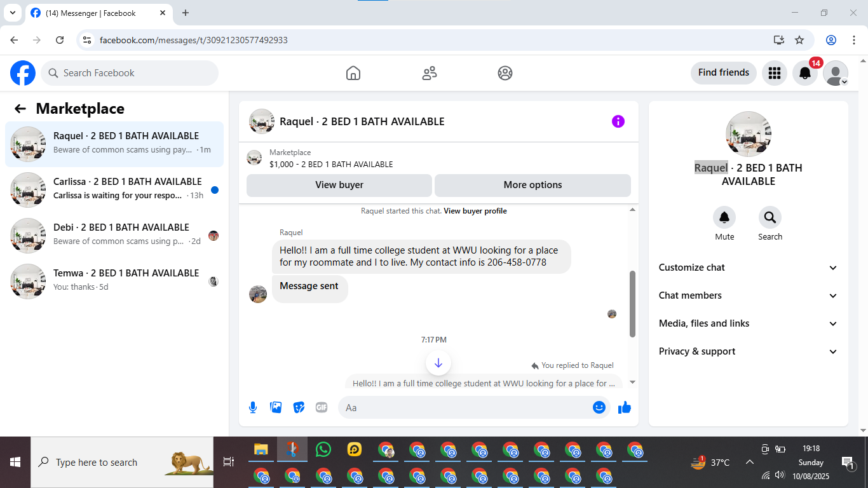Image resolution: width=868 pixels, height=488 pixels.
Task: Open the Friends icon in top navigation
Action: click(x=430, y=73)
